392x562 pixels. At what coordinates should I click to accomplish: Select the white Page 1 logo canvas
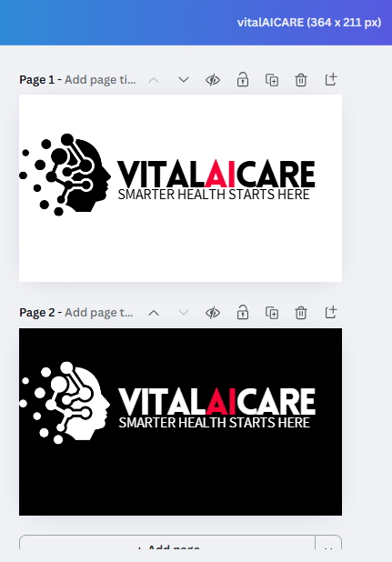point(180,188)
